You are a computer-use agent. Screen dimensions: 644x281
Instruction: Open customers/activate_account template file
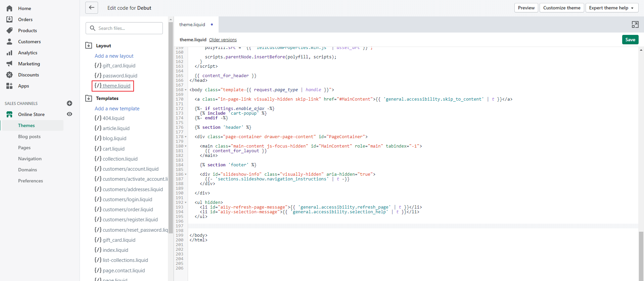131,179
